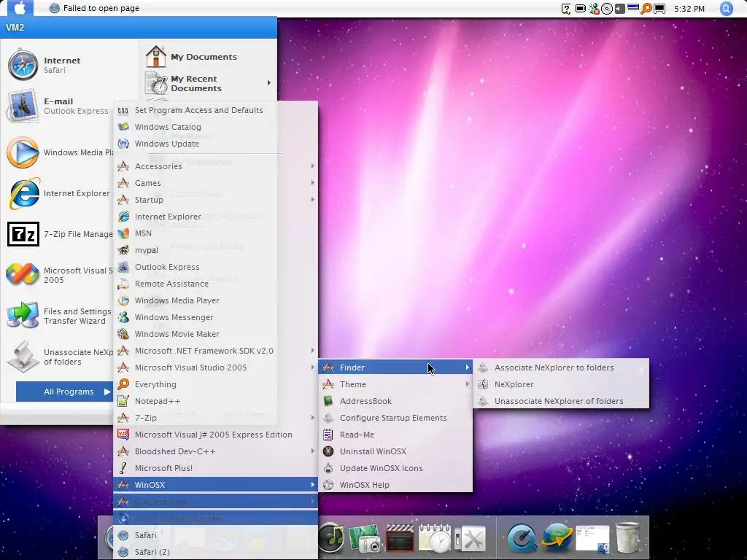
Task: Expand the Games submenu
Action: 216,183
